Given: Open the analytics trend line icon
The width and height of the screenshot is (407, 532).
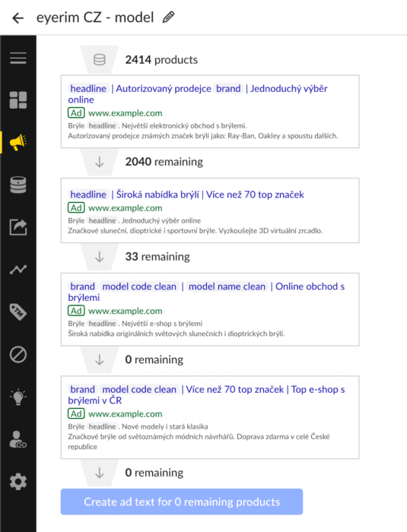Looking at the screenshot, I should click(18, 269).
